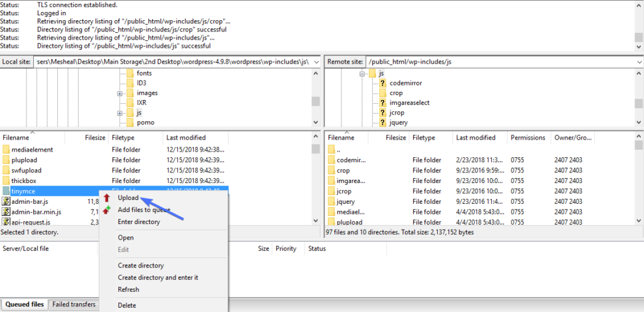This screenshot has width=644, height=312.
Task: Sort remote files by Permissions column
Action: (528, 138)
